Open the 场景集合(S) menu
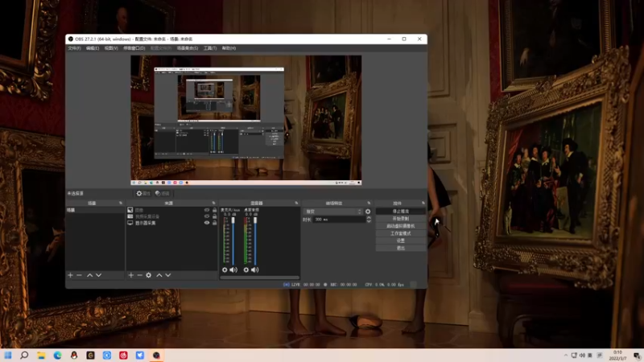This screenshot has height=362, width=644. coord(188,48)
